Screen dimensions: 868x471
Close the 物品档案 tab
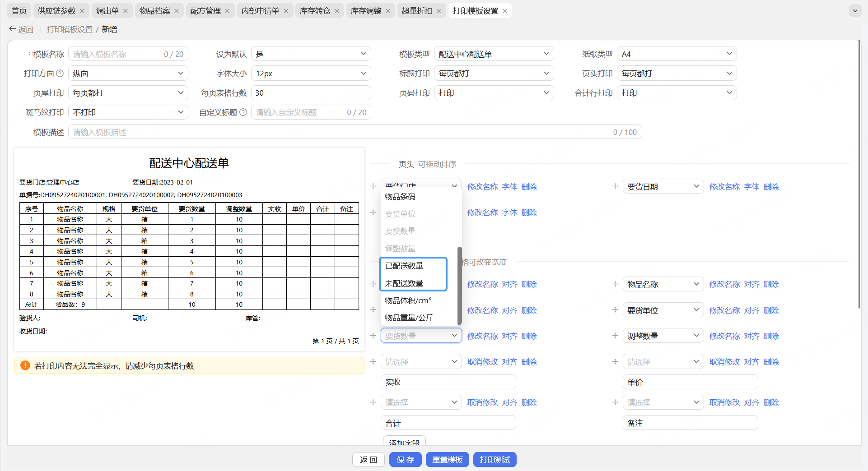coord(177,11)
